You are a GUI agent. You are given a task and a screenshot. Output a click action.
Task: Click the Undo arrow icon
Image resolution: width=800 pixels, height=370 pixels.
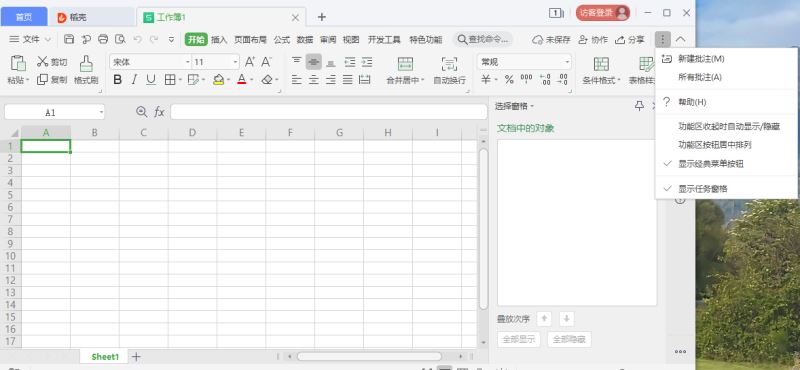[137, 39]
